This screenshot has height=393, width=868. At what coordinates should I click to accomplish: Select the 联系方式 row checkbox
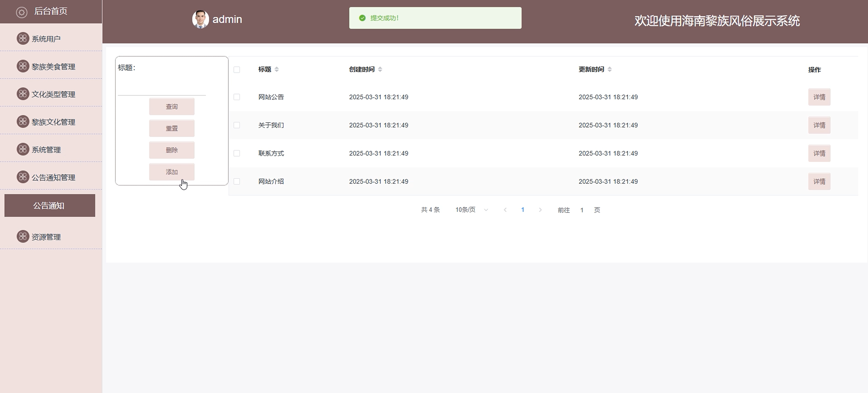click(237, 154)
